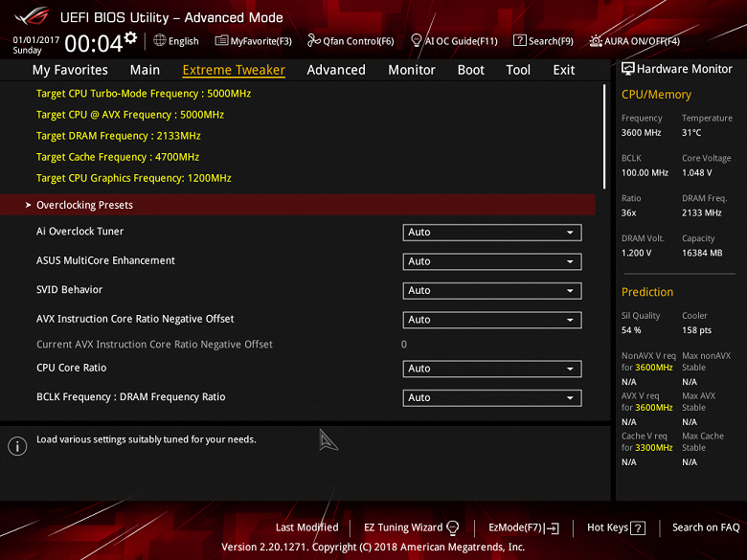Open the My Favorites tab

pyautogui.click(x=70, y=70)
